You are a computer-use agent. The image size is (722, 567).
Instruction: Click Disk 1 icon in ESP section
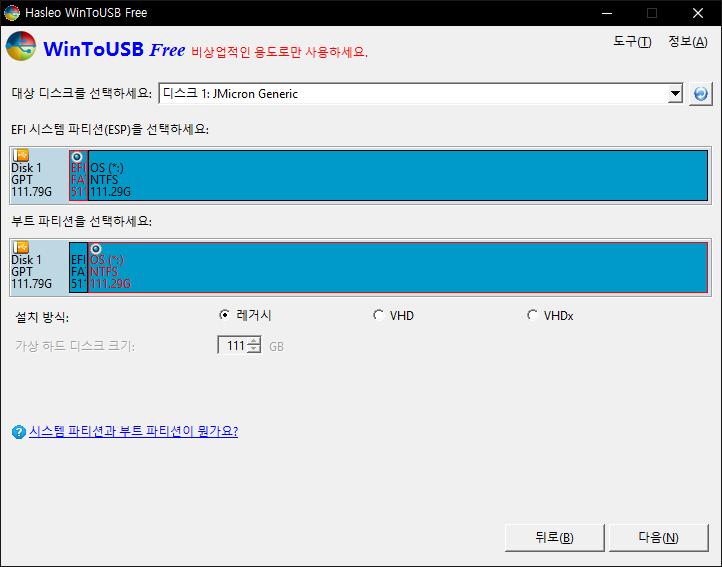click(21, 155)
